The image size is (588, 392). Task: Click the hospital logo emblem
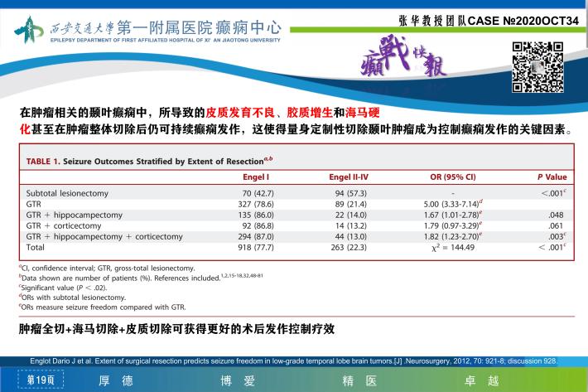coord(29,29)
